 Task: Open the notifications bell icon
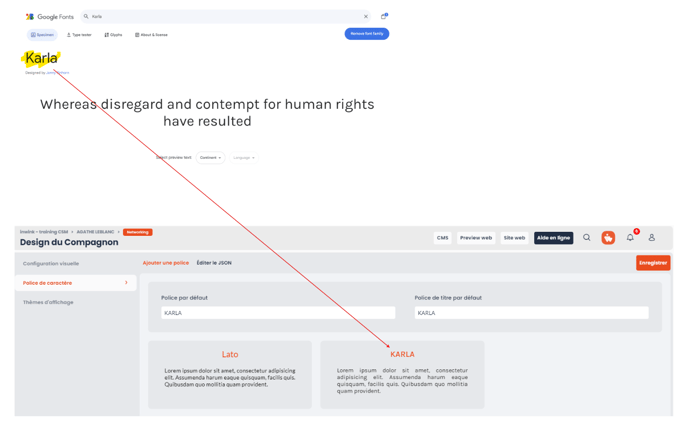click(x=630, y=237)
